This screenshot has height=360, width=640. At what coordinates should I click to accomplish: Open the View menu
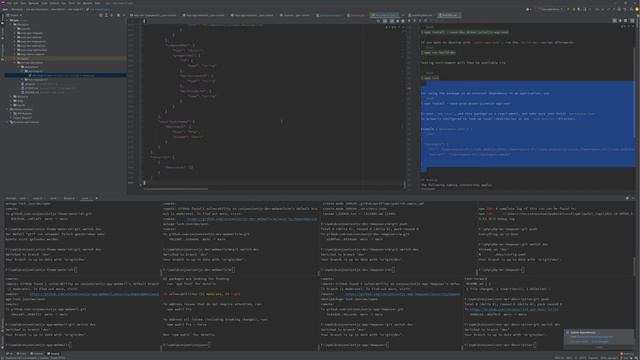(23, 3)
